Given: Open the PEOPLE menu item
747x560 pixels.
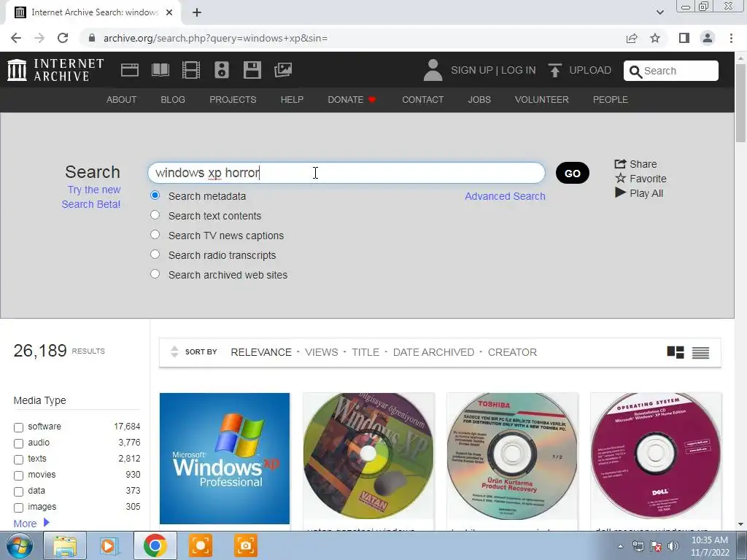Looking at the screenshot, I should [x=611, y=99].
